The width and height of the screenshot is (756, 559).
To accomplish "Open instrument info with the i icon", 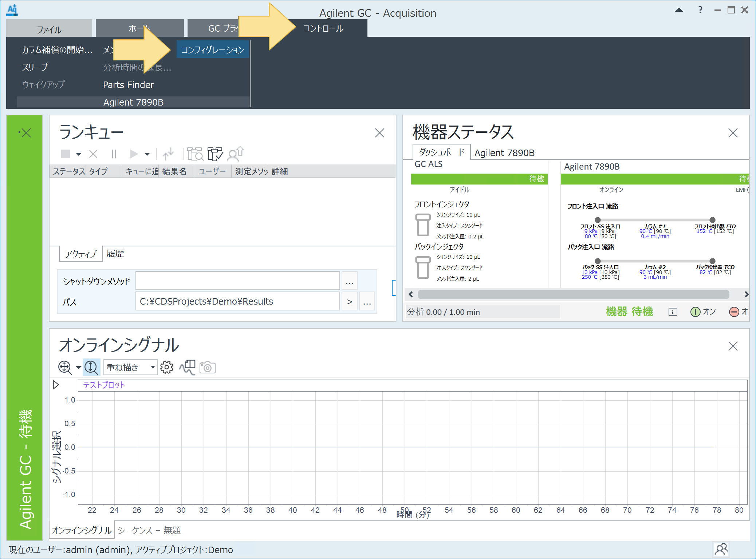I will click(x=673, y=312).
